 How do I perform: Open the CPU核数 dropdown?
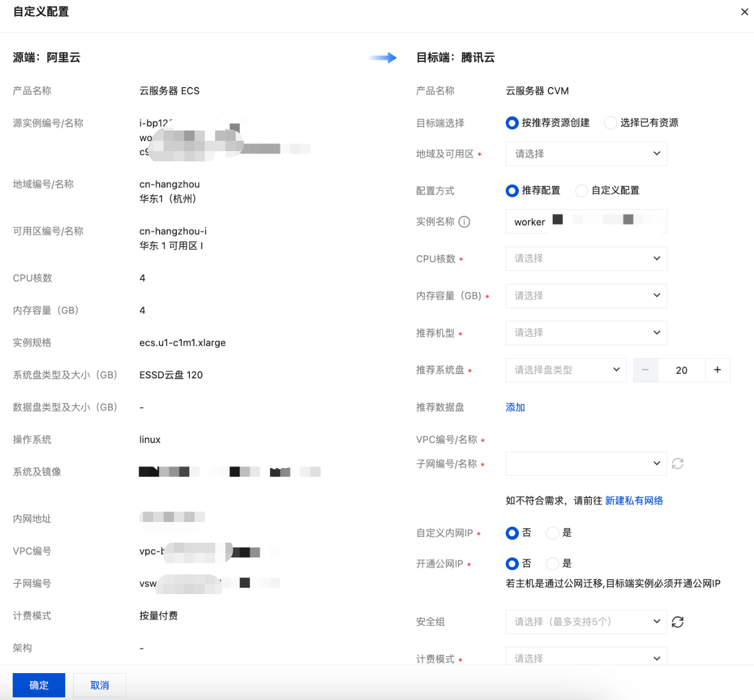[x=586, y=259]
